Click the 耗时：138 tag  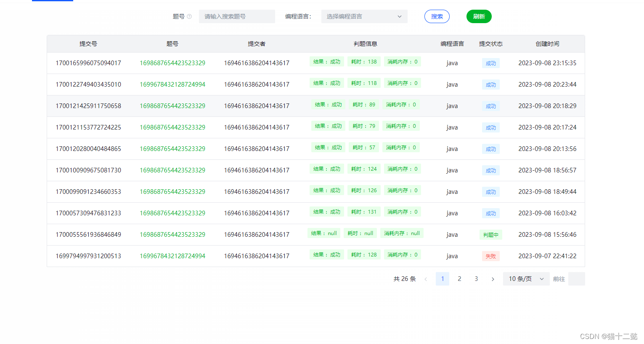[364, 62]
